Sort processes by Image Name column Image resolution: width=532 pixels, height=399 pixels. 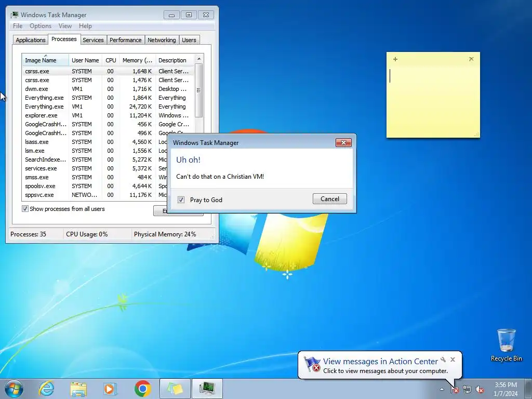click(x=46, y=60)
